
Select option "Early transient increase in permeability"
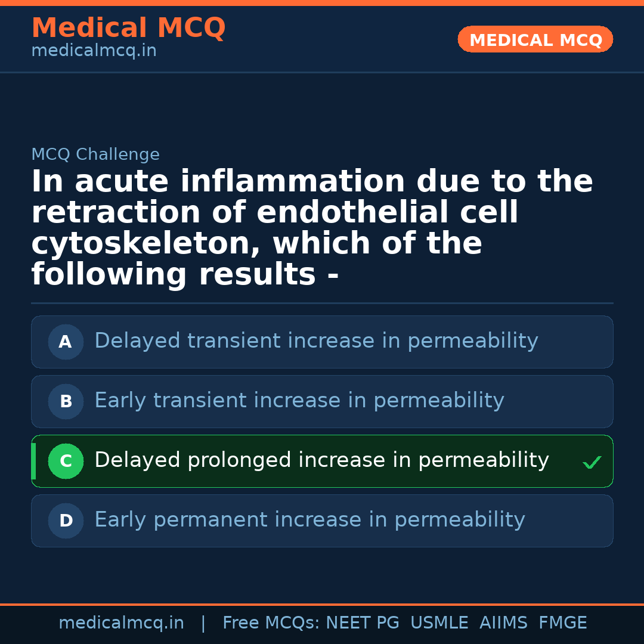[299, 401]
